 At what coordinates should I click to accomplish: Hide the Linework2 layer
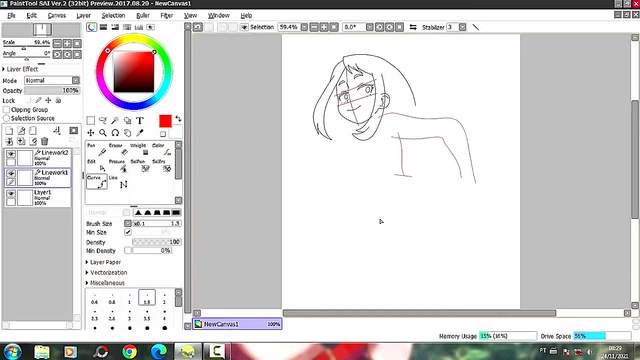(x=11, y=154)
